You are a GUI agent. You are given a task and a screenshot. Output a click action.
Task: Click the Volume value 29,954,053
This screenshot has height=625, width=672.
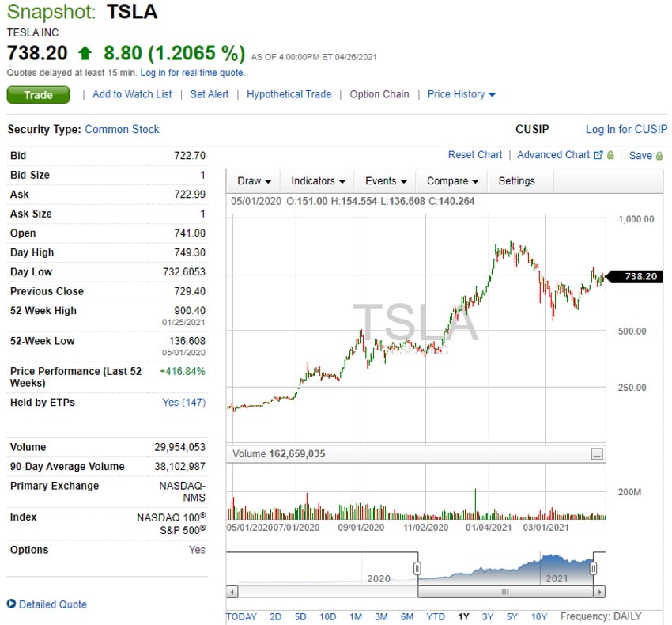coord(179,447)
